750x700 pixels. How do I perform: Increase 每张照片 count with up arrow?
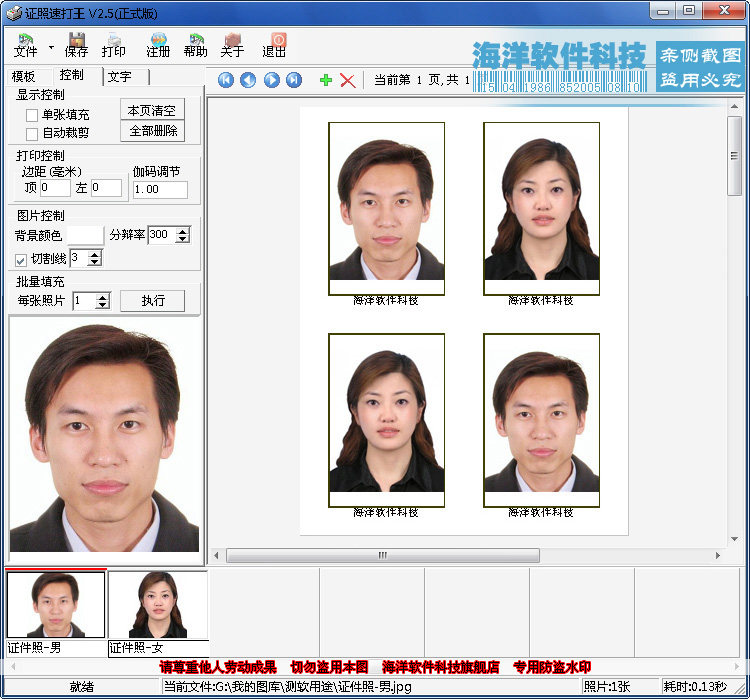pyautogui.click(x=102, y=297)
